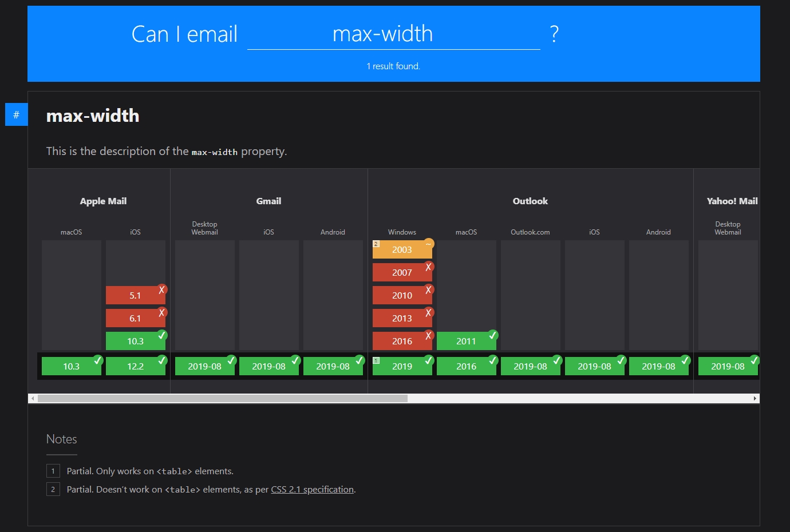The image size is (790, 532).
Task: Click the green checkmark on Outlook macOS 2011
Action: [493, 335]
